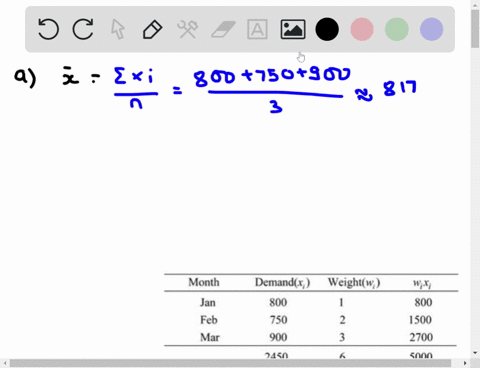The height and width of the screenshot is (368, 480).
Task: Choose the black color swatch
Action: pyautogui.click(x=327, y=29)
